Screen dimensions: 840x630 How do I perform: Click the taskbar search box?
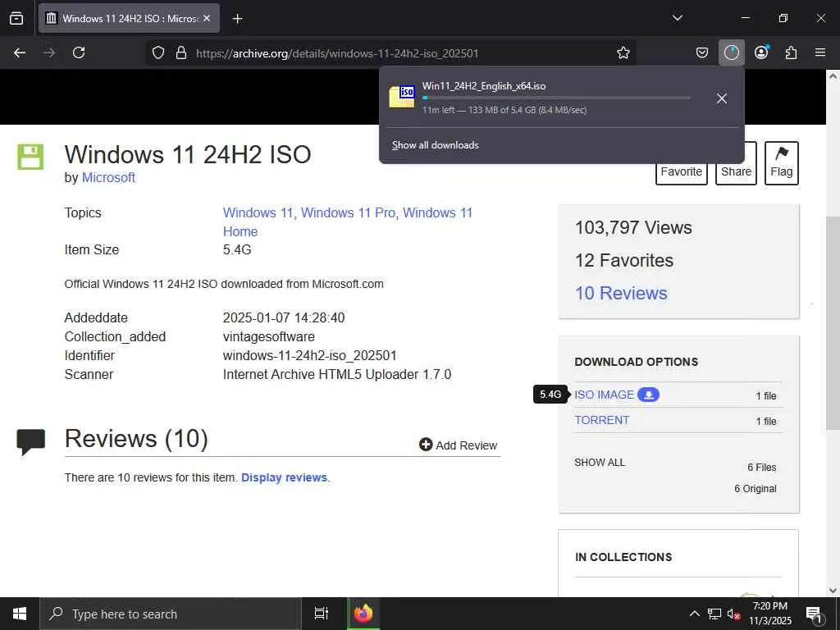(x=171, y=614)
